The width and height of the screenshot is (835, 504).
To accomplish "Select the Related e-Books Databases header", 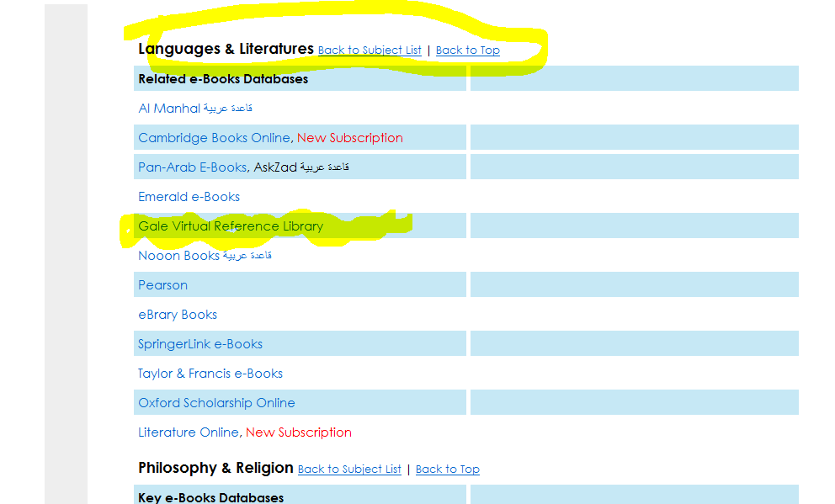I will 223,79.
